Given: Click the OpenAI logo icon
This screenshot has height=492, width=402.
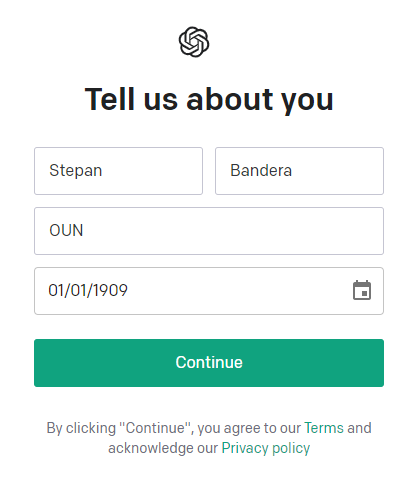Looking at the screenshot, I should pyautogui.click(x=194, y=42).
